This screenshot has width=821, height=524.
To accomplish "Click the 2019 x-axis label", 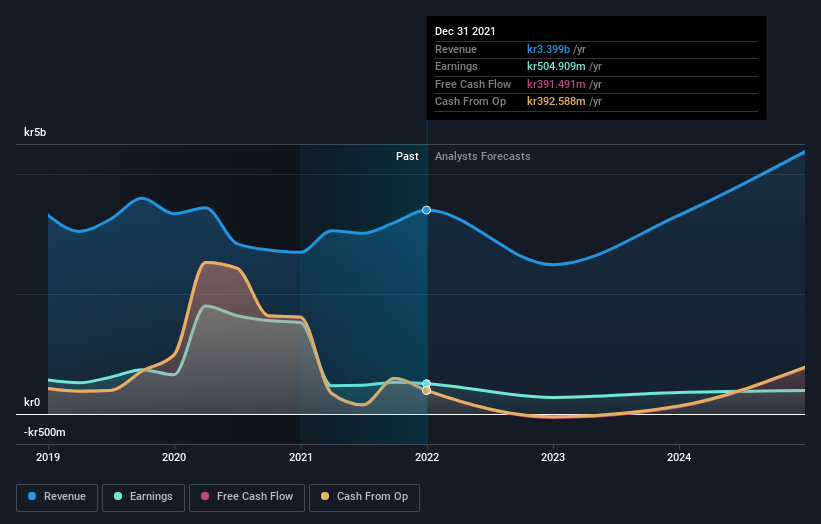I will click(48, 458).
